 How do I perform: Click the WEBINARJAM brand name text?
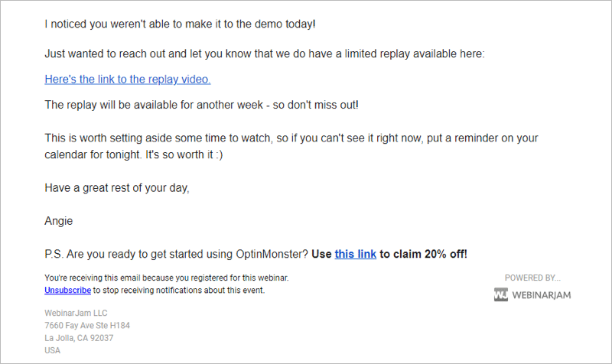pyautogui.click(x=542, y=295)
